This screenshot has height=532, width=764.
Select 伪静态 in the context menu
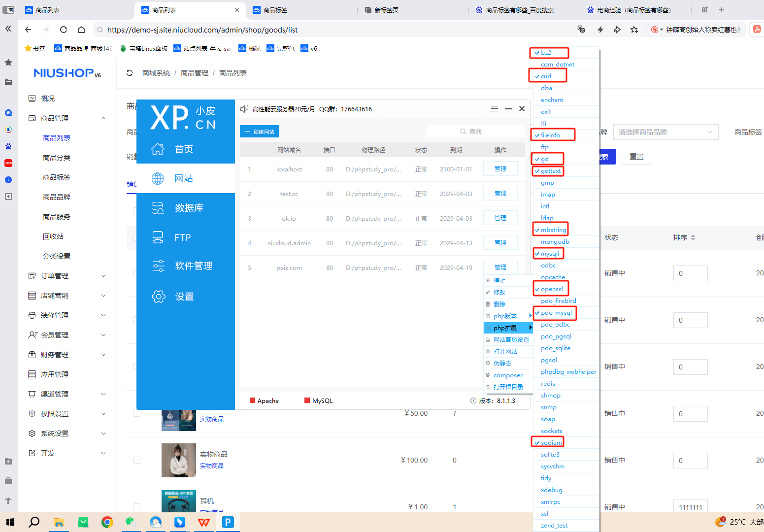coord(502,364)
